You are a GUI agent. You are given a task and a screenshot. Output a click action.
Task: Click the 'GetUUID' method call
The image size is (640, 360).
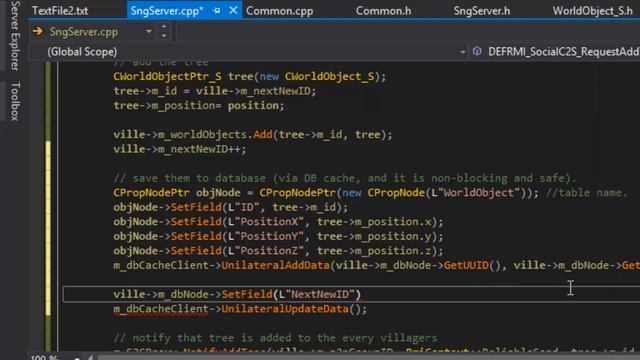pyautogui.click(x=466, y=265)
